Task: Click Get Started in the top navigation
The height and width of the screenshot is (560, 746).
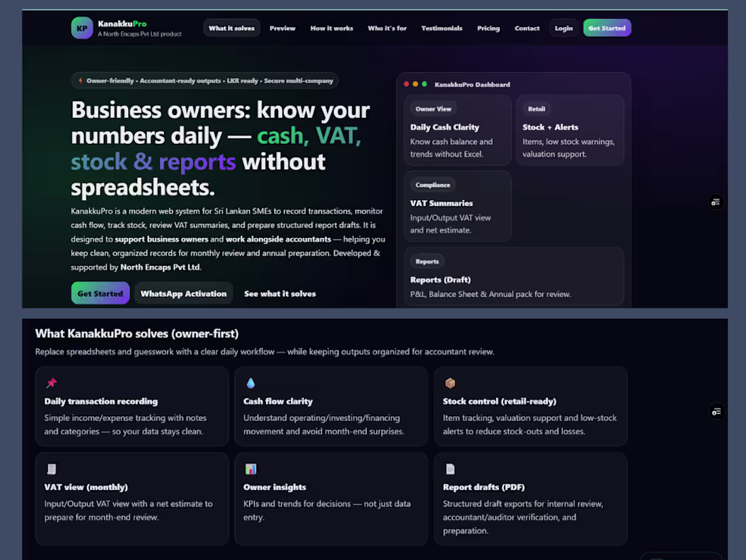Action: tap(607, 28)
